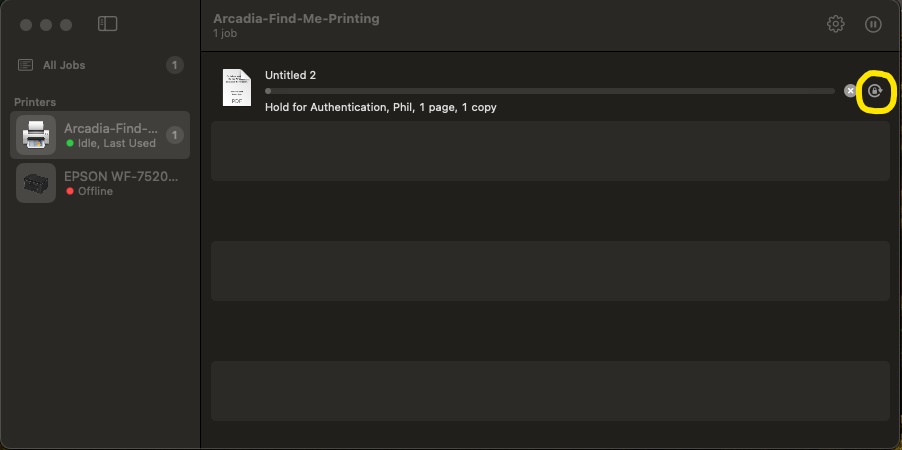The width and height of the screenshot is (902, 450).
Task: Show All Jobs in the sidebar
Action: [x=64, y=66]
